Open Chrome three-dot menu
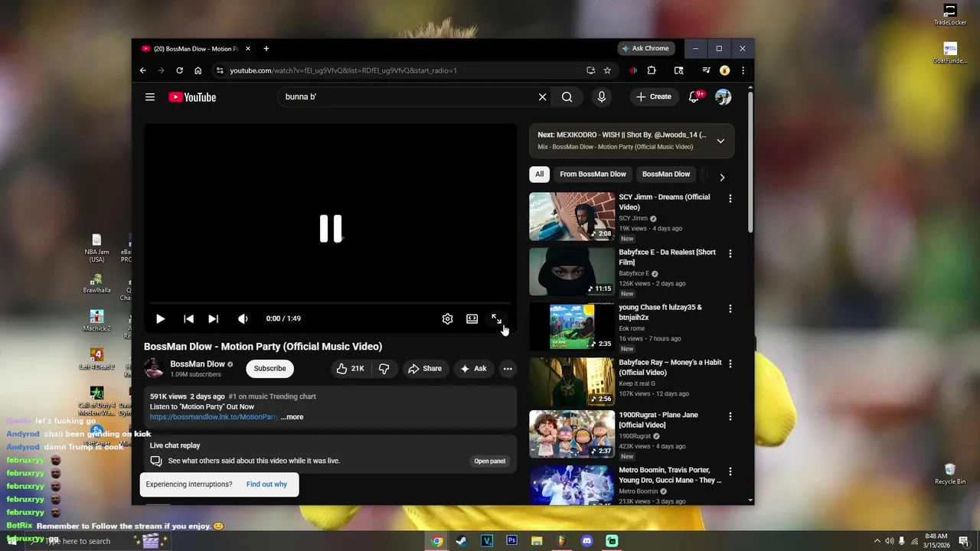The image size is (980, 551). tap(743, 70)
